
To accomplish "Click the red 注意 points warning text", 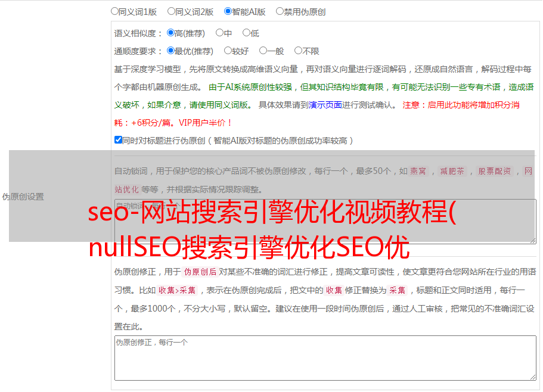I will point(317,114).
